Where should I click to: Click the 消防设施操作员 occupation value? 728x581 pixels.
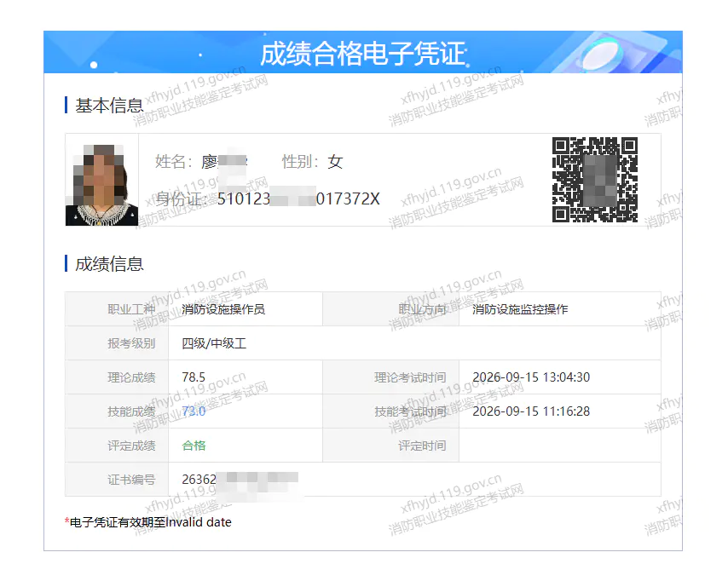click(223, 309)
